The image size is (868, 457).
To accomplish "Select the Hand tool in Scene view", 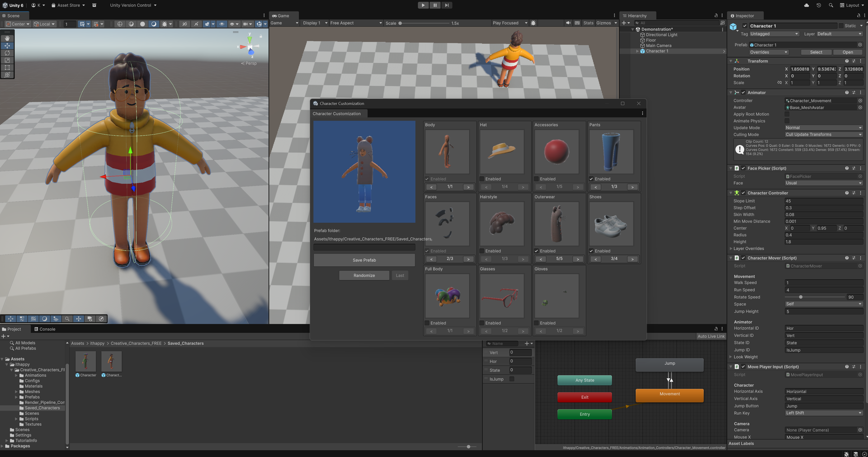I will coord(7,38).
